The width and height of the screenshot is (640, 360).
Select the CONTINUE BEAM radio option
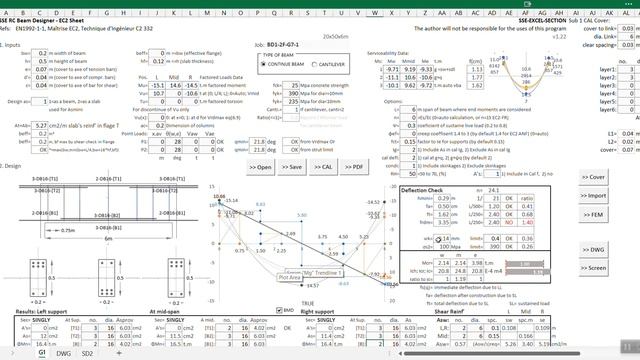pyautogui.click(x=263, y=64)
